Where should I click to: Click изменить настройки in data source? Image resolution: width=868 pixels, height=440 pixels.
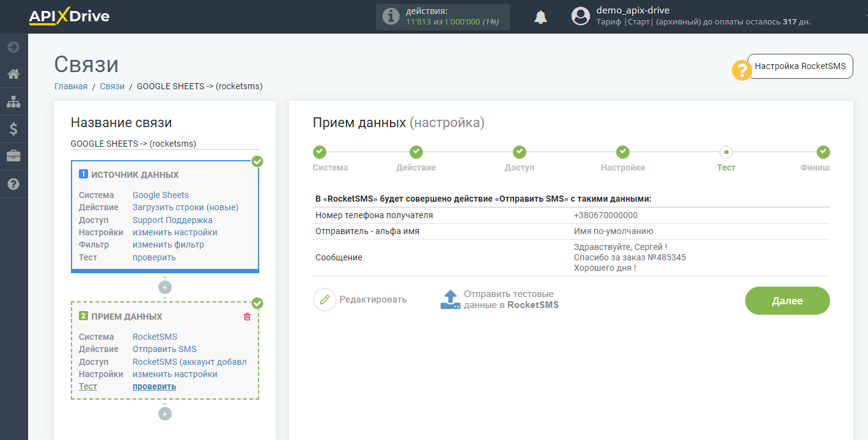pyautogui.click(x=175, y=232)
